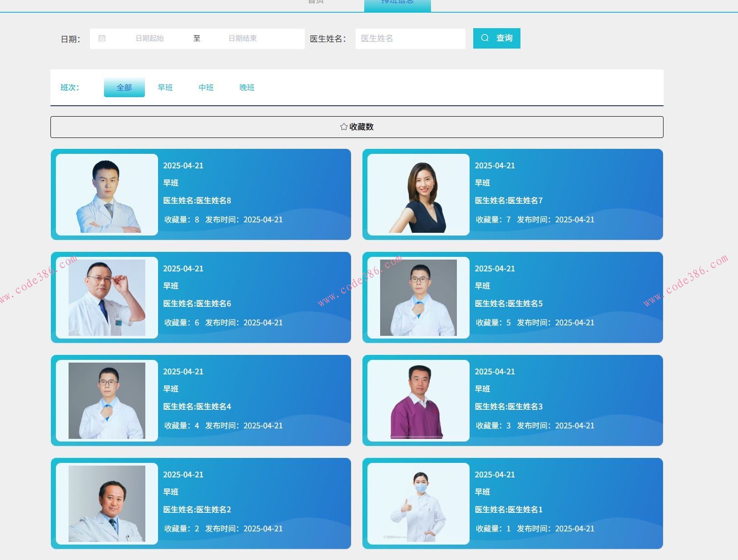Open the text 医生姓名:医生姓名3
738x560 pixels.
pyautogui.click(x=509, y=407)
